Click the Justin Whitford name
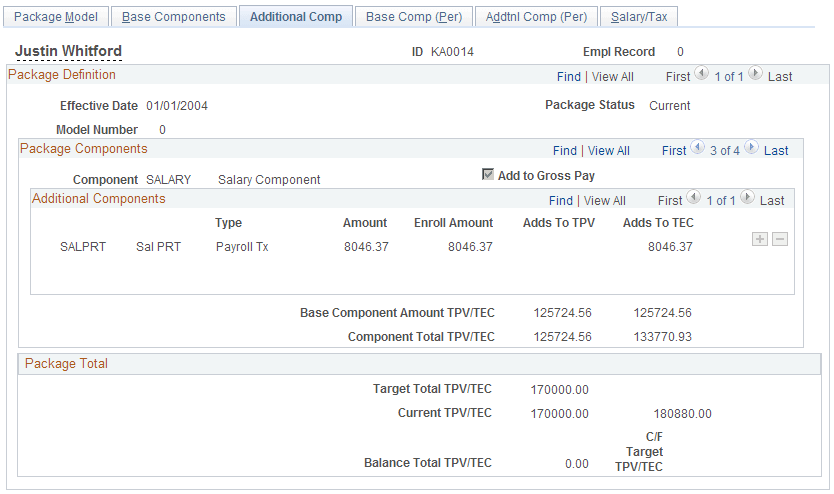The width and height of the screenshot is (834, 494). pyautogui.click(x=69, y=51)
